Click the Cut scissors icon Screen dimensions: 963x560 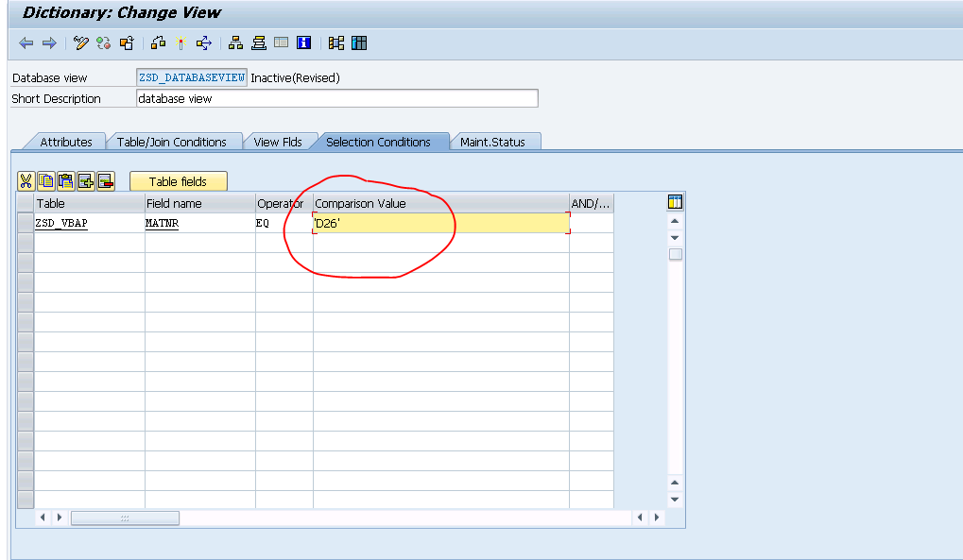(26, 181)
